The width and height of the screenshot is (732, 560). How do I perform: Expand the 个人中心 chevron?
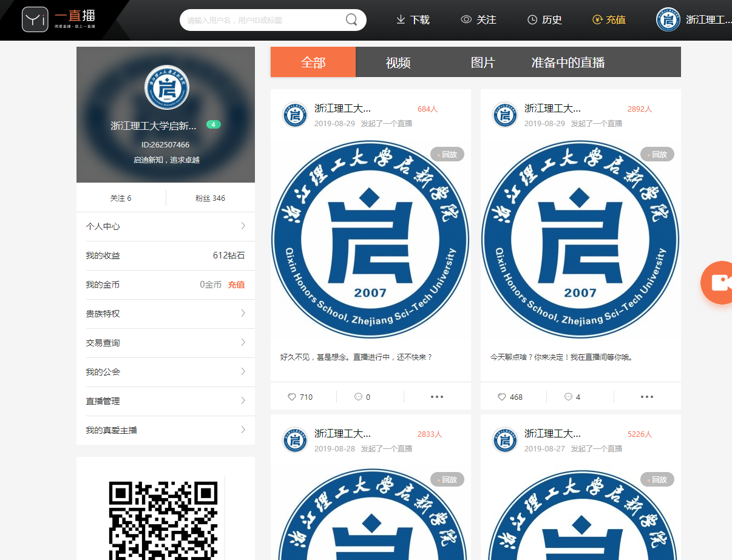pyautogui.click(x=243, y=226)
